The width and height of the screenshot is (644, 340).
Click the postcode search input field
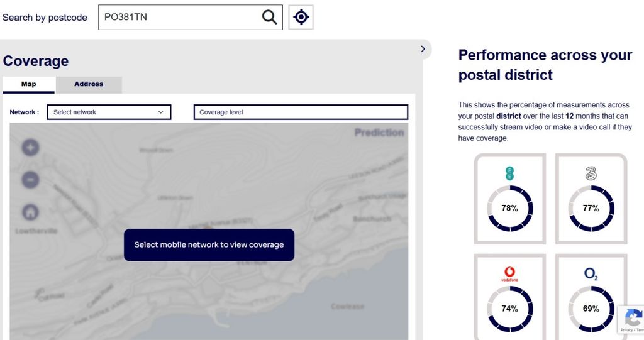coord(179,18)
